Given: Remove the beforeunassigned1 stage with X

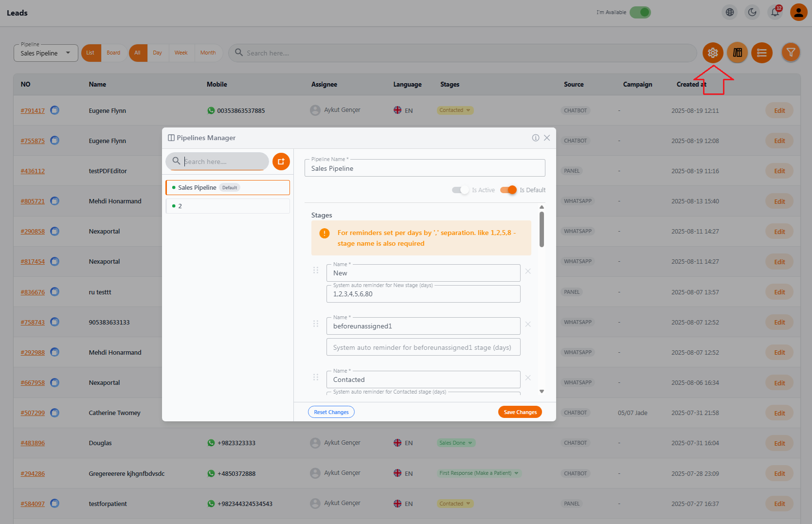Looking at the screenshot, I should [x=528, y=324].
